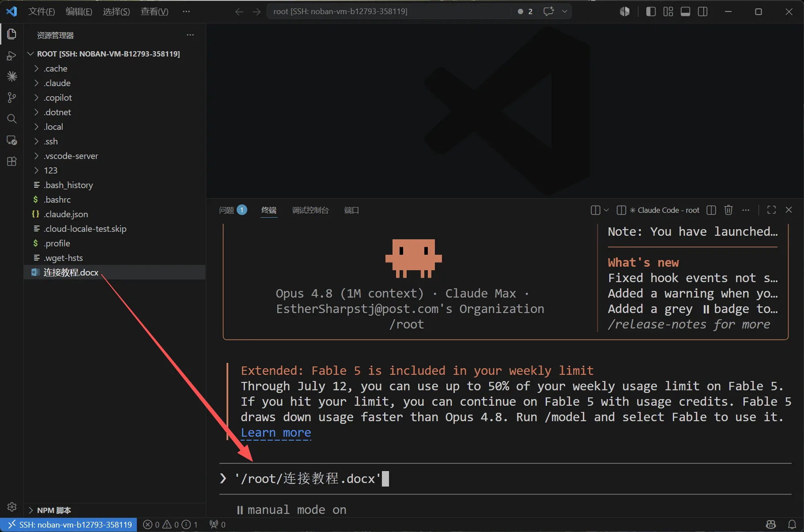Expand the .vscode-server folder
This screenshot has width=804, height=532.
point(115,156)
